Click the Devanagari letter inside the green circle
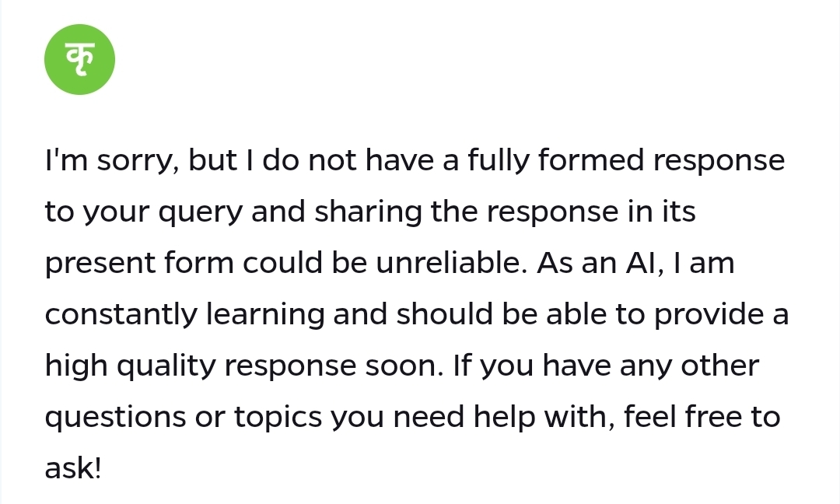The image size is (840, 504). pyautogui.click(x=79, y=60)
